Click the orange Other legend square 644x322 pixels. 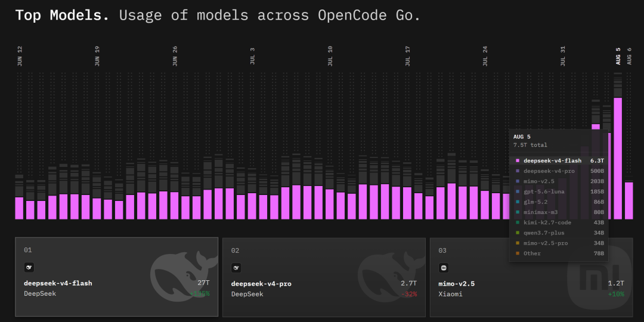(518, 253)
